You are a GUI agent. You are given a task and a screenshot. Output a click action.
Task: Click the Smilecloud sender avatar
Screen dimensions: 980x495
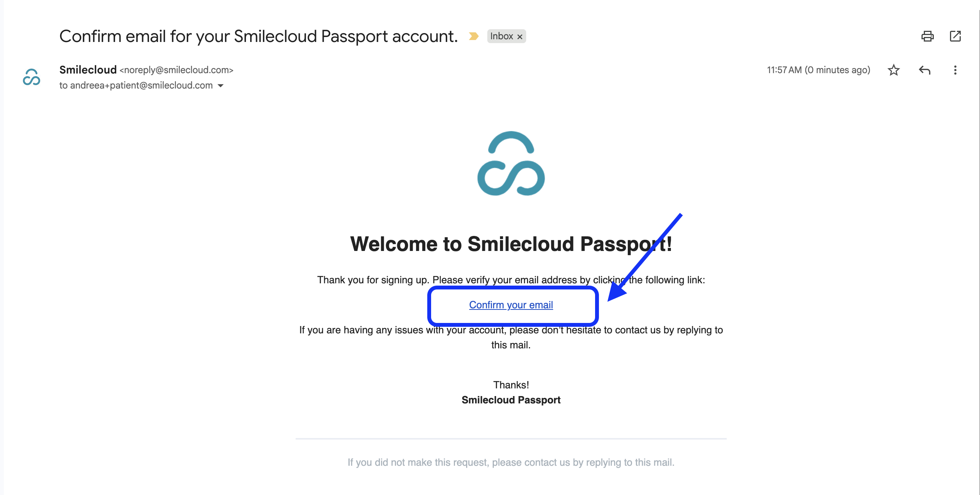pyautogui.click(x=32, y=77)
